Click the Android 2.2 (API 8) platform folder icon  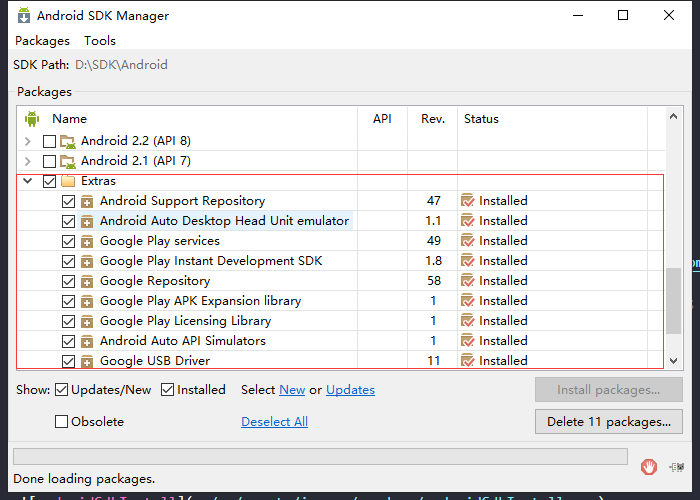point(68,142)
